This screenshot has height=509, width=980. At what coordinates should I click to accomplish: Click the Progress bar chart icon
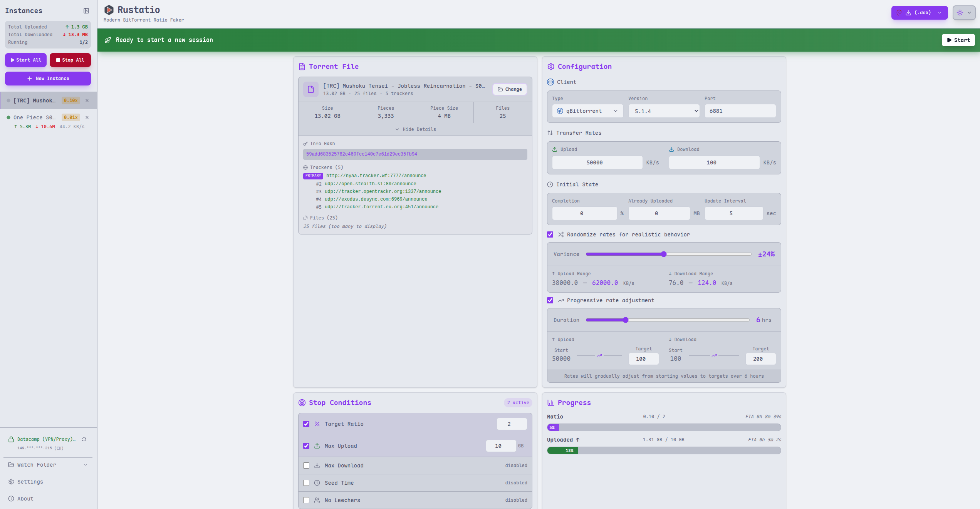click(551, 403)
